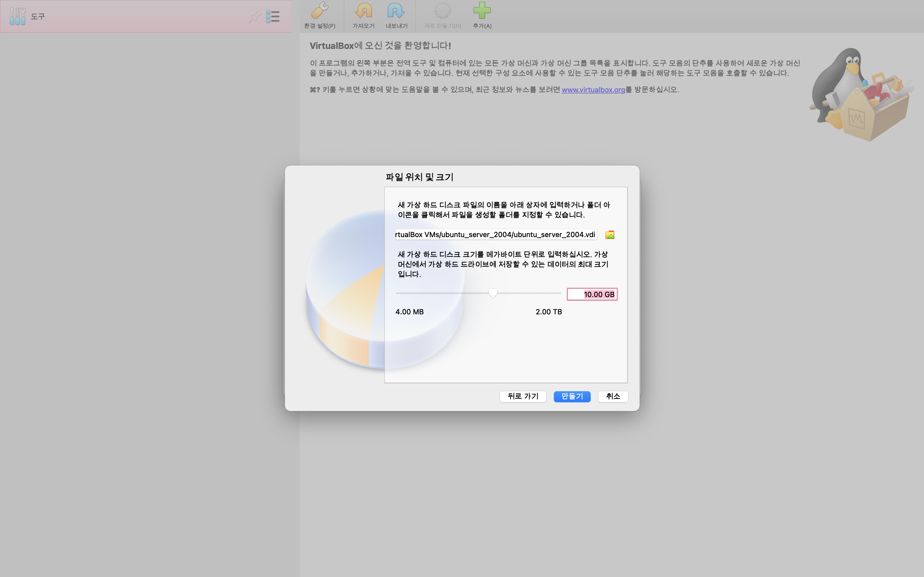This screenshot has height=577, width=924.
Task: Open the www.virtualbox.org link
Action: tap(593, 90)
